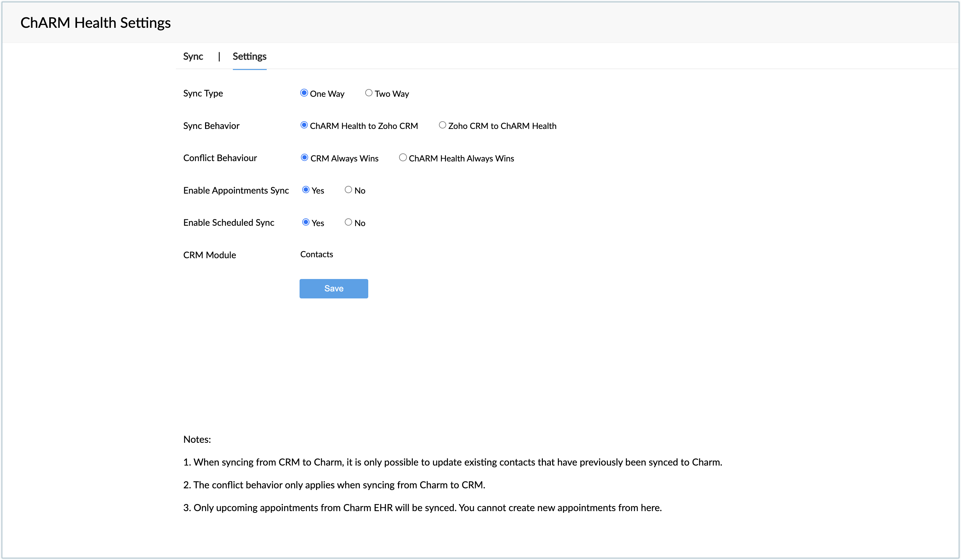Click the Enable Scheduled Sync label
Screen dimensions: 961x560
tap(229, 223)
